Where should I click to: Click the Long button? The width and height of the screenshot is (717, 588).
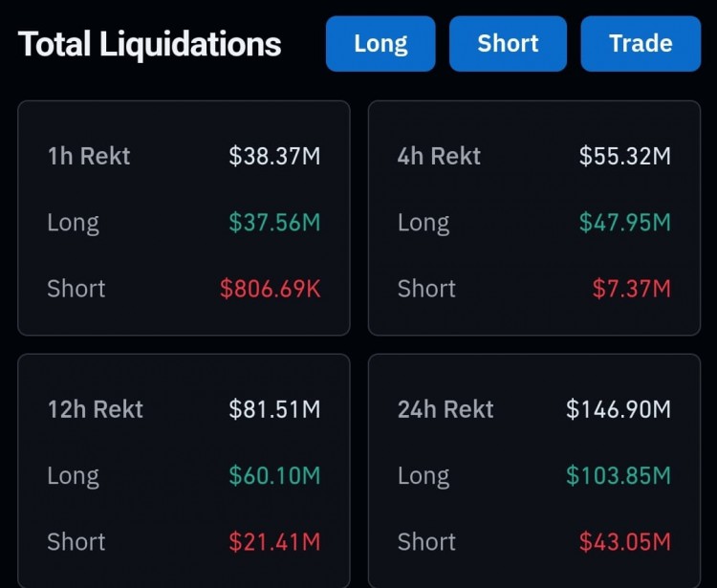coord(380,44)
